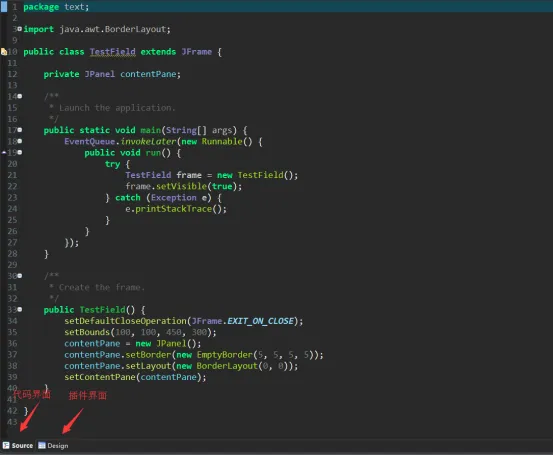Collapse the main method fold on line 17
Screen dimensions: 554x455
tap(20, 130)
